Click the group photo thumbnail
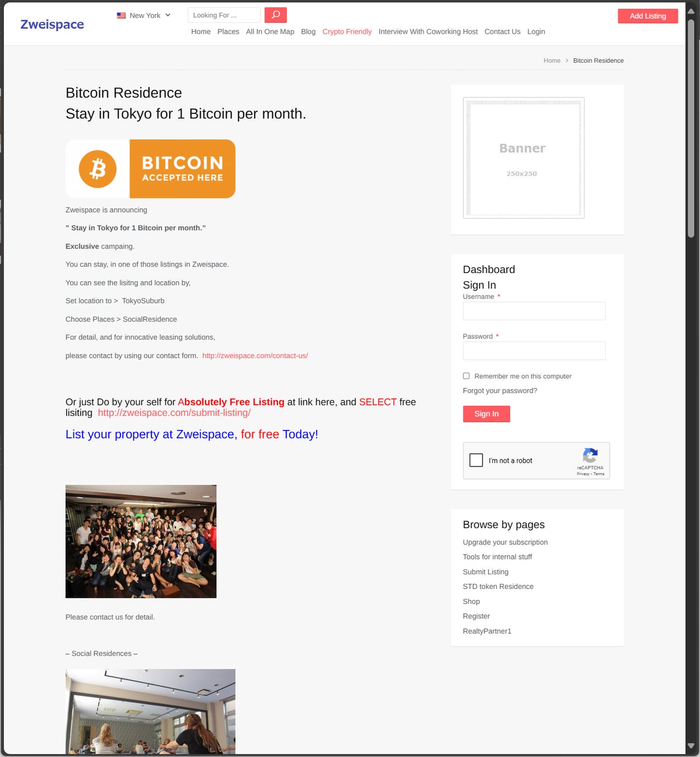Image resolution: width=700 pixels, height=757 pixels. [x=141, y=542]
